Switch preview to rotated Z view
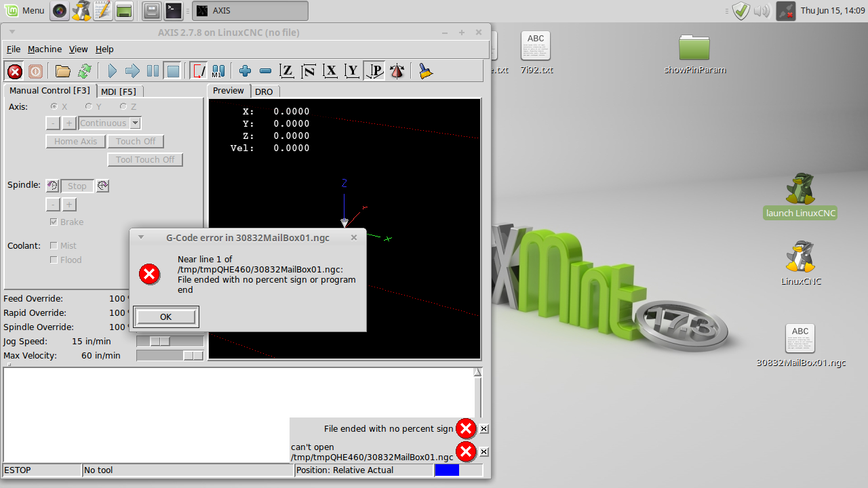Image resolution: width=868 pixels, height=488 pixels. pos(309,71)
